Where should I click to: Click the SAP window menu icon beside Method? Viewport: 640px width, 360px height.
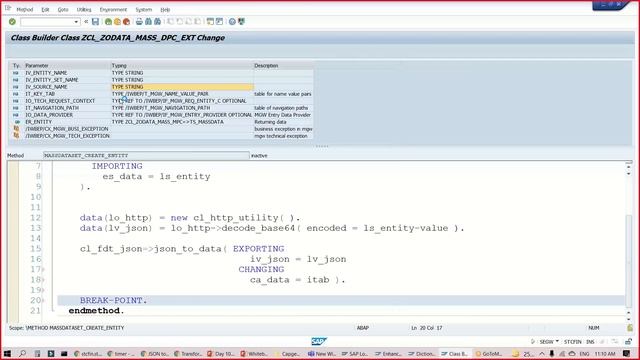pos(8,8)
